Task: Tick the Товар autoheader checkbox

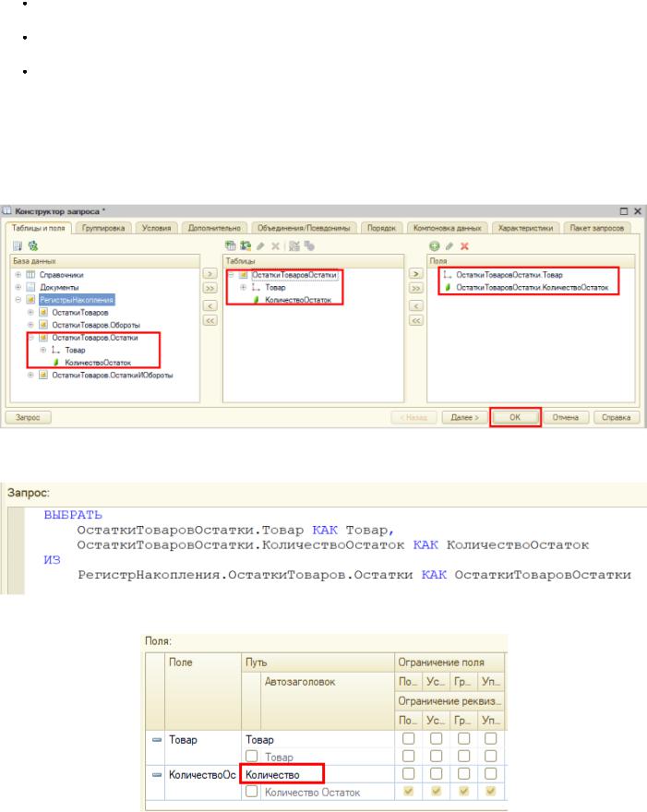Action: tap(252, 756)
